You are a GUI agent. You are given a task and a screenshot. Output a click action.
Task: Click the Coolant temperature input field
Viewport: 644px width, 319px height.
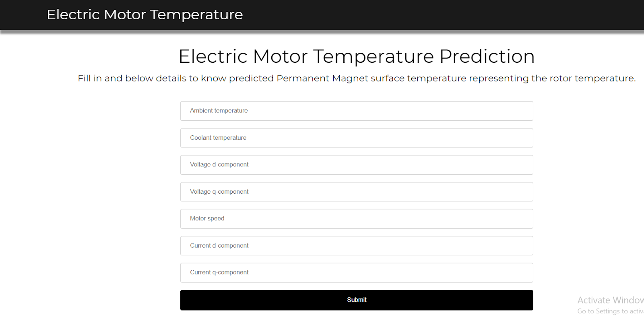[x=357, y=138]
